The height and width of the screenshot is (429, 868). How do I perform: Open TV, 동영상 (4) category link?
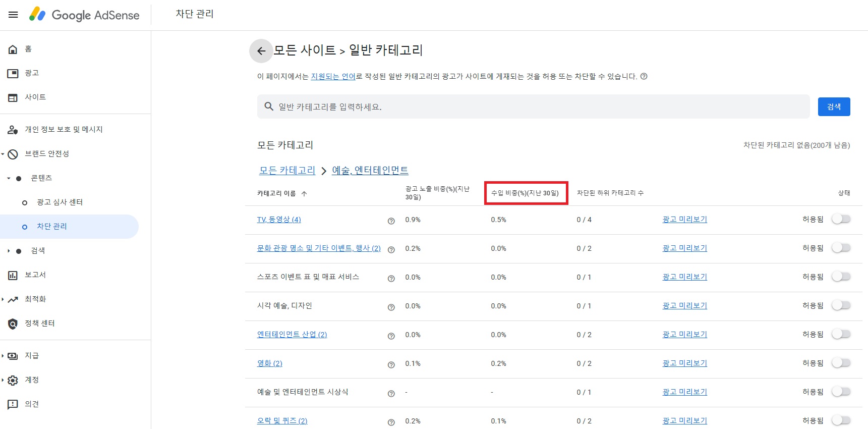pyautogui.click(x=279, y=220)
